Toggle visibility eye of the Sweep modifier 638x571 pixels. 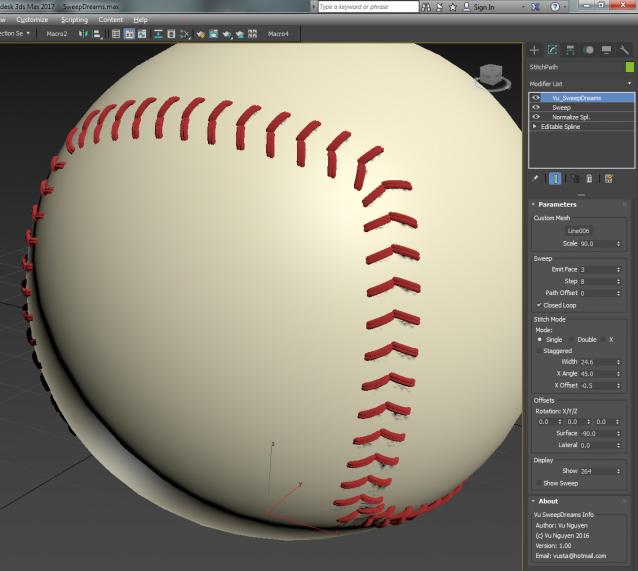[536, 107]
